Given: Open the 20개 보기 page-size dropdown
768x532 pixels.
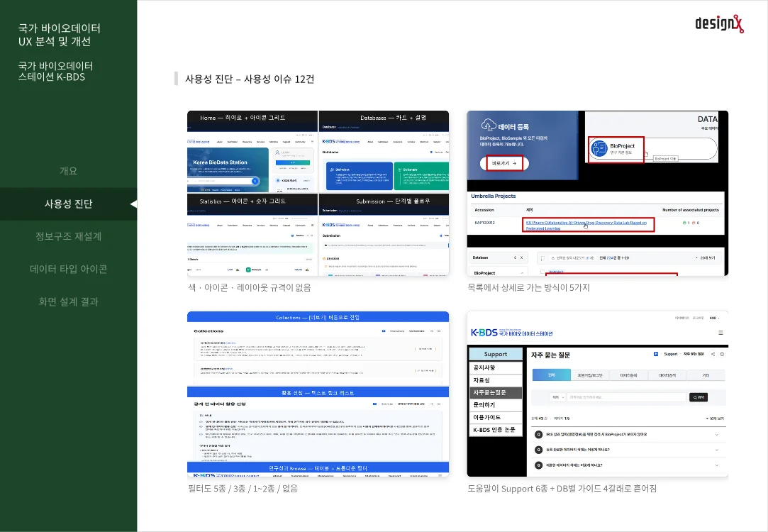Looking at the screenshot, I should tap(706, 257).
